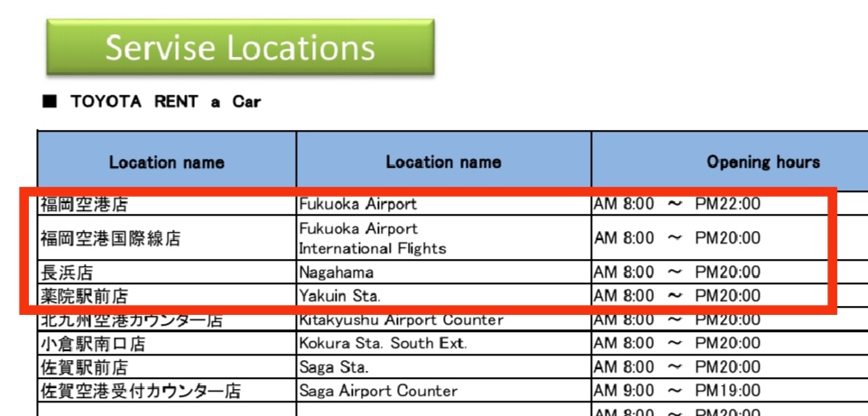This screenshot has height=416, width=868.
Task: Select the 佐賀空港受付カウンター店 cell
Action: point(140,392)
